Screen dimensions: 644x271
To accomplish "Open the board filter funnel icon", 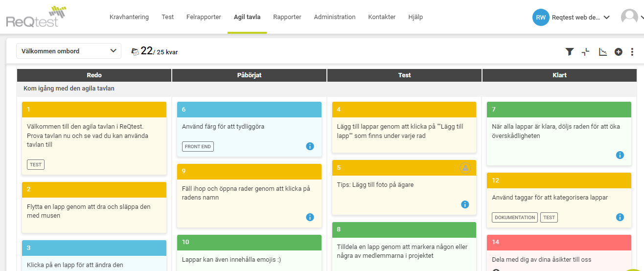I will (x=570, y=51).
